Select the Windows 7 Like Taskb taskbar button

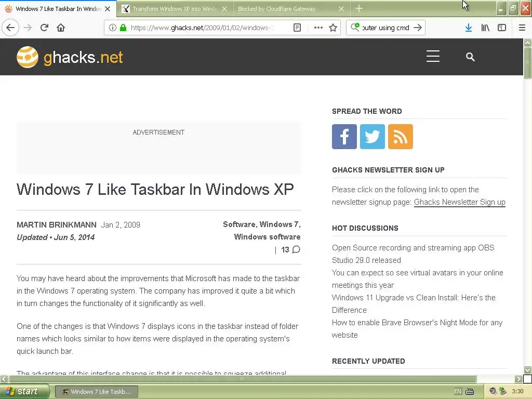(x=96, y=392)
